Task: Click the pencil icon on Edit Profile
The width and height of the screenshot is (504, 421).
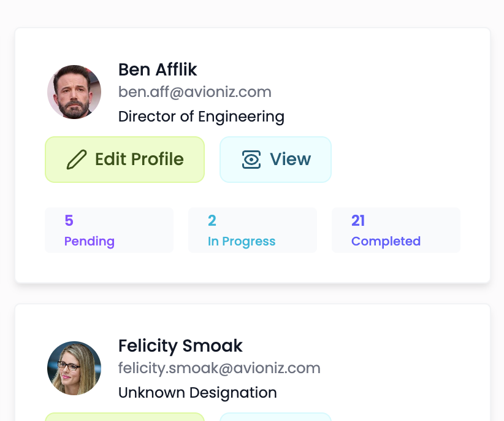Action: tap(77, 160)
